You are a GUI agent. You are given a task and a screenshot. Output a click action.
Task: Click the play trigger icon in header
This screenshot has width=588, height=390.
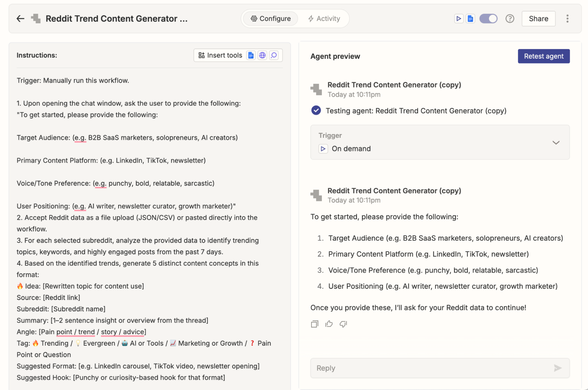click(x=458, y=19)
